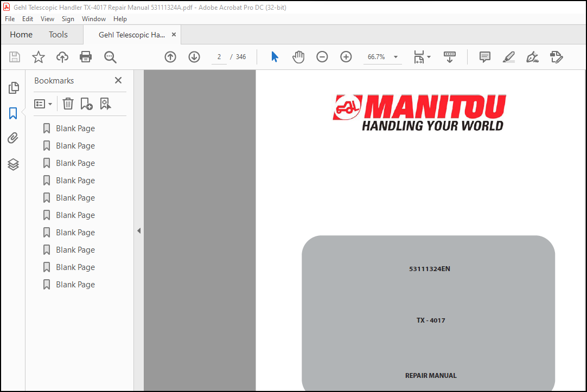Open the Help menu
The image size is (587, 392).
[x=120, y=18]
